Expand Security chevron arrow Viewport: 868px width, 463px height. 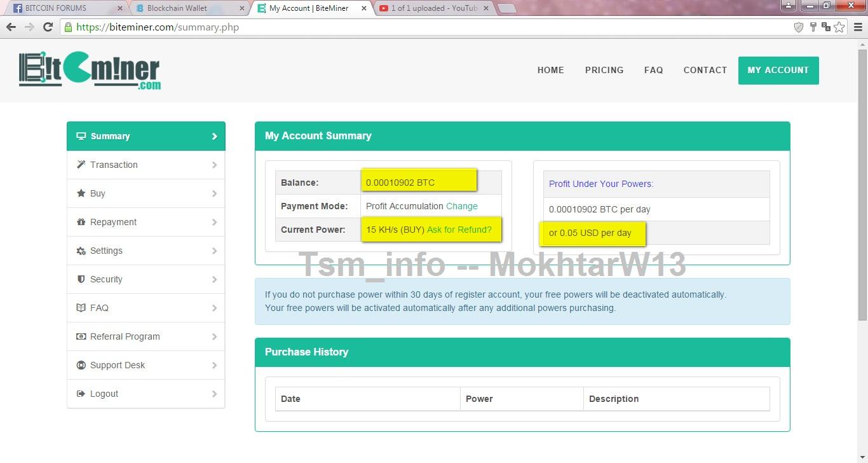214,279
